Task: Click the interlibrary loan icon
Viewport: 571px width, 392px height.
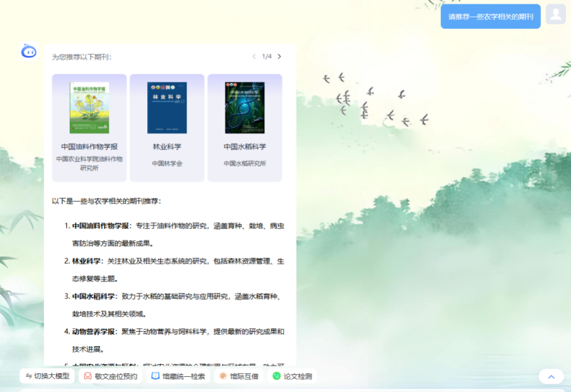Action: tap(223, 376)
